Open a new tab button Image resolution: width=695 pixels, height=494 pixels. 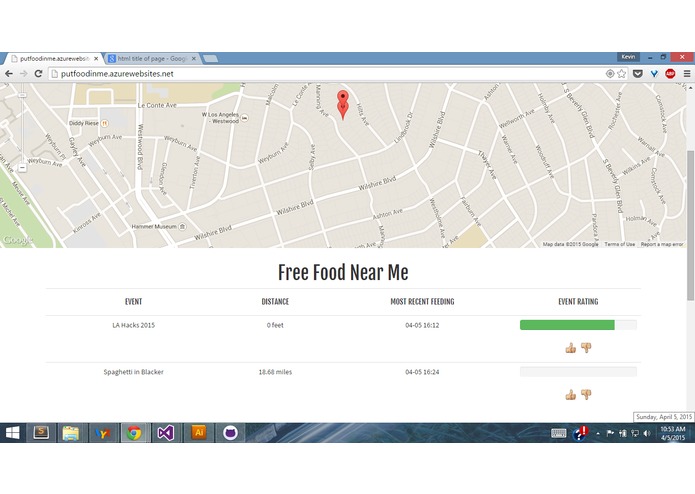[210, 58]
